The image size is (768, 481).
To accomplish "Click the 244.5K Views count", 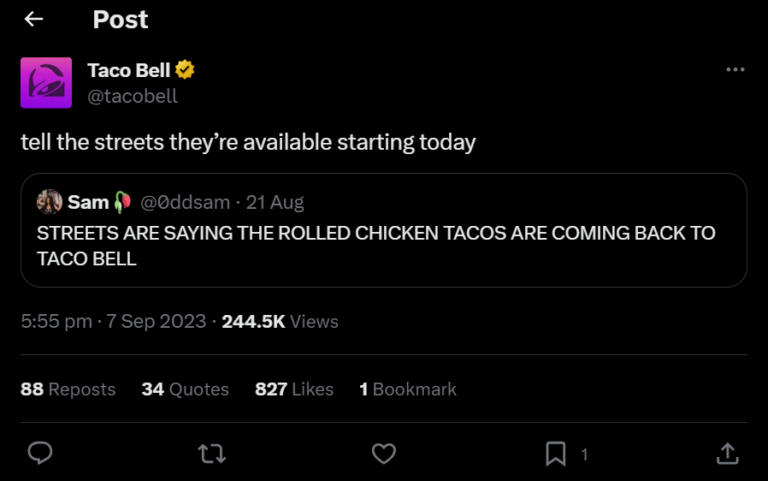I will (x=280, y=321).
